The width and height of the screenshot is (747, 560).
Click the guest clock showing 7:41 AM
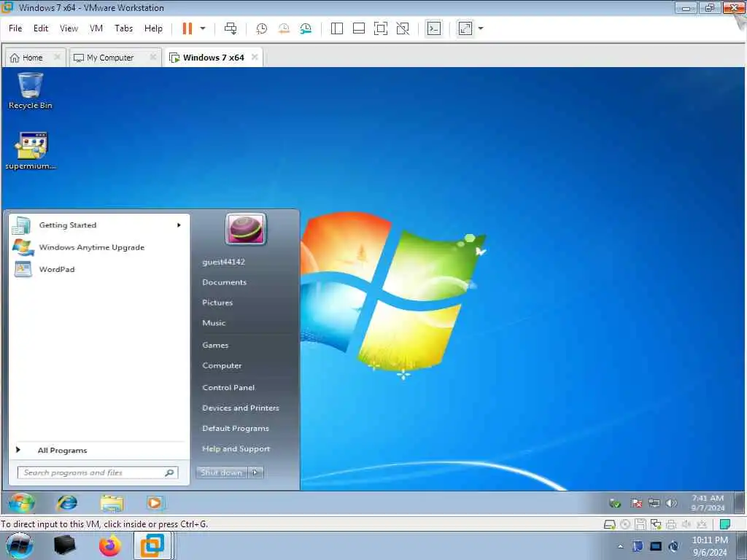pyautogui.click(x=708, y=503)
